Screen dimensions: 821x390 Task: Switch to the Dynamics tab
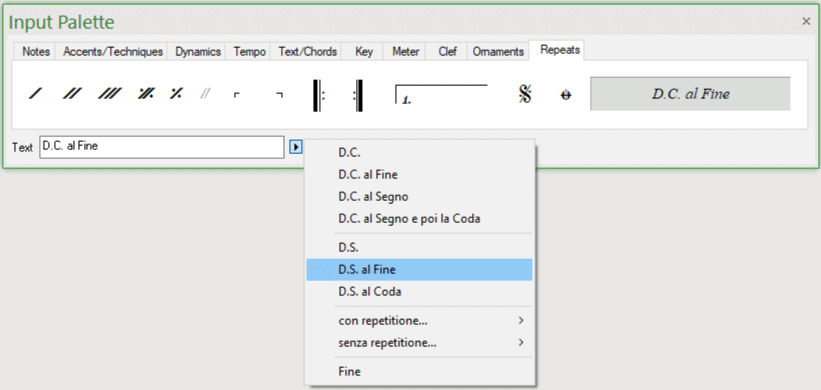coord(197,51)
